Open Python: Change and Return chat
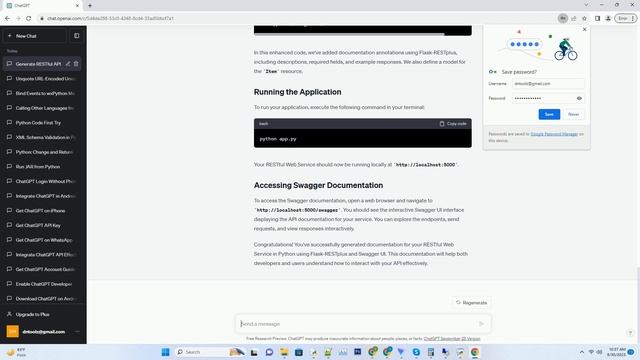Viewport: 640px width, 360px height. [x=42, y=152]
